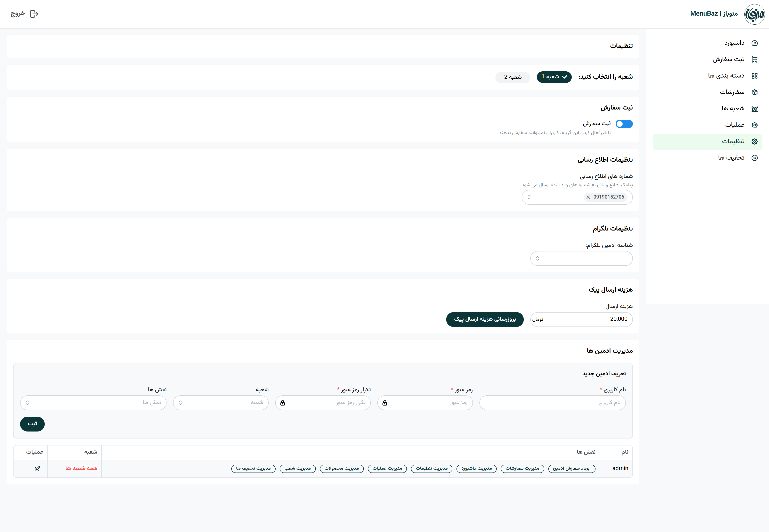The height and width of the screenshot is (532, 769).
Task: Click the store icon for شعبه ها
Action: point(755,109)
